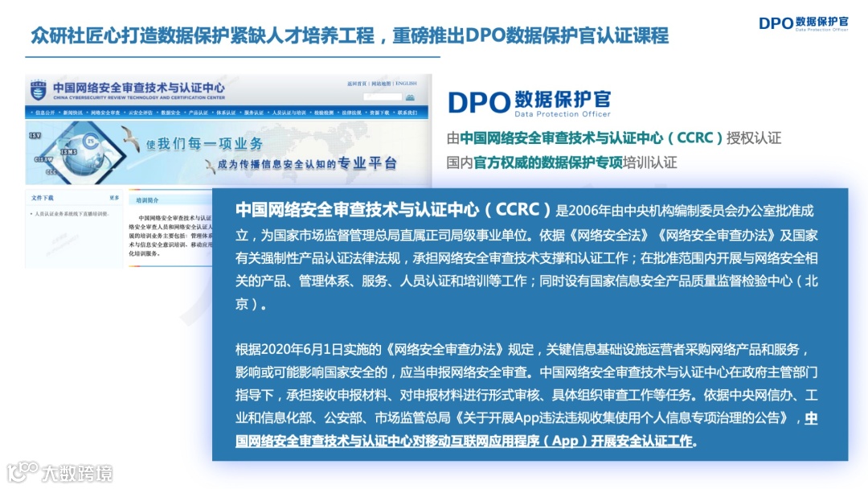Open the 云安全评估 menu item

point(141,113)
